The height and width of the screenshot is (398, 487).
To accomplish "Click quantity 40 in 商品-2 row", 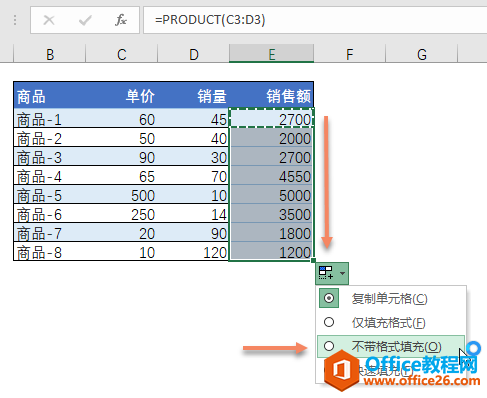I will point(193,137).
